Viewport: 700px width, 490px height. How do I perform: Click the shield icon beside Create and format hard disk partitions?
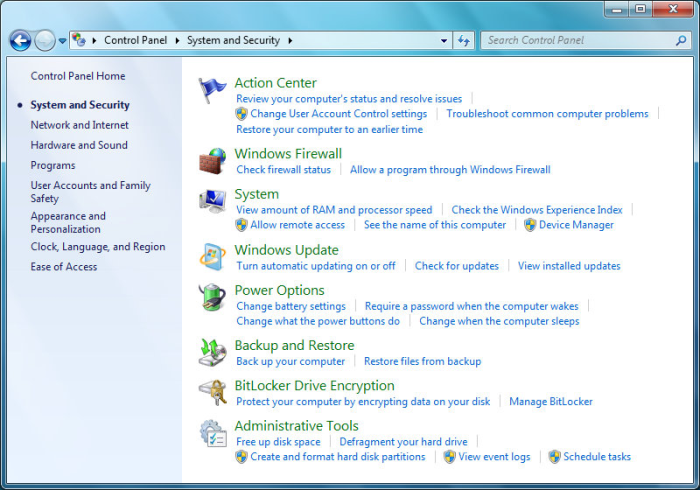tap(241, 457)
